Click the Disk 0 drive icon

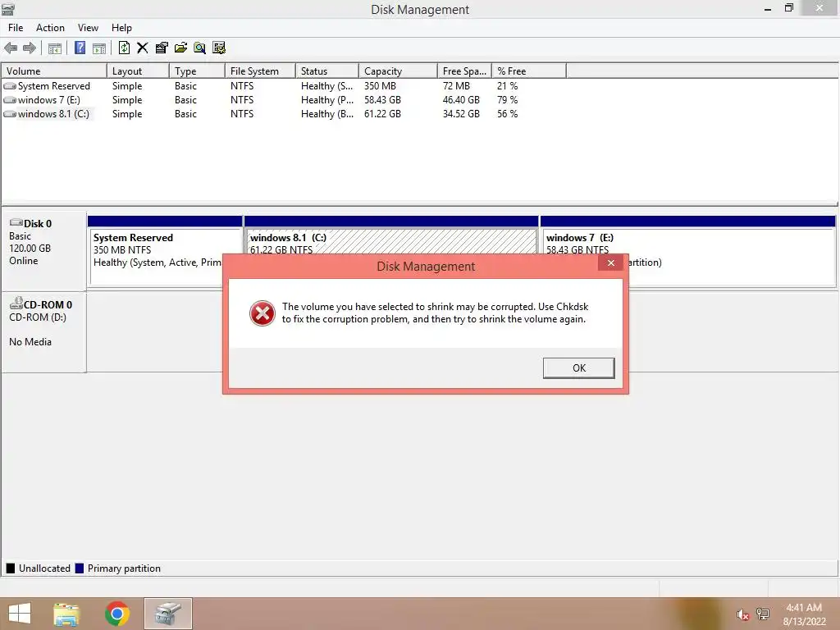click(16, 222)
